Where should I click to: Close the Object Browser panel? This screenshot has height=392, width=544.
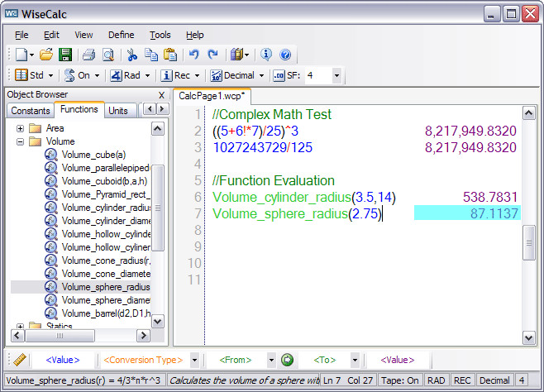[x=161, y=95]
